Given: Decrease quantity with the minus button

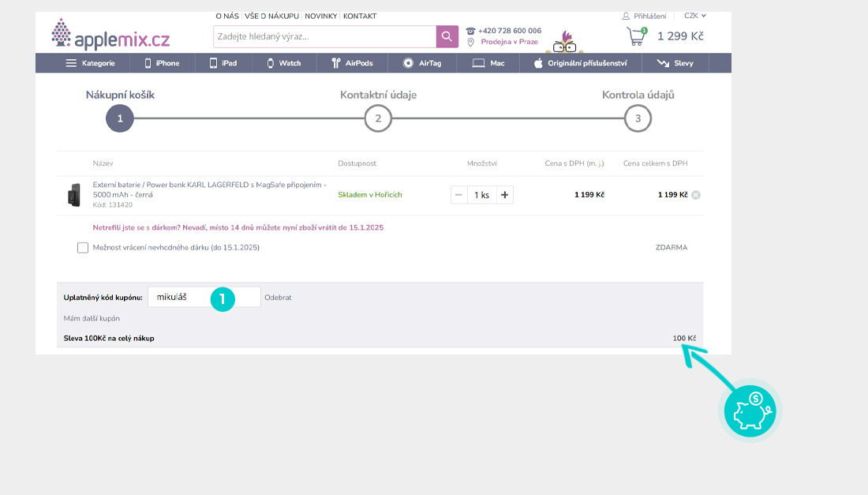Looking at the screenshot, I should coord(458,195).
